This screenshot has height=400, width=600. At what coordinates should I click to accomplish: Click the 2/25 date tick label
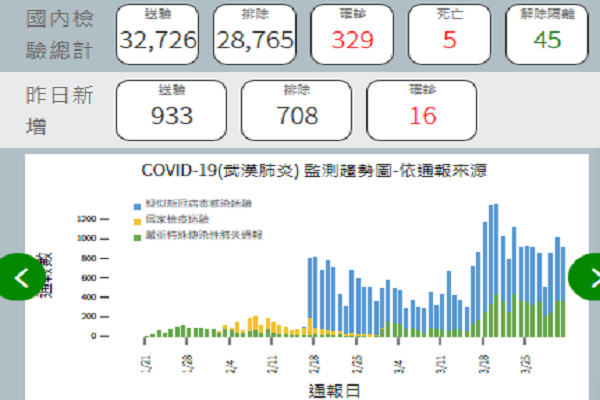pos(357,364)
